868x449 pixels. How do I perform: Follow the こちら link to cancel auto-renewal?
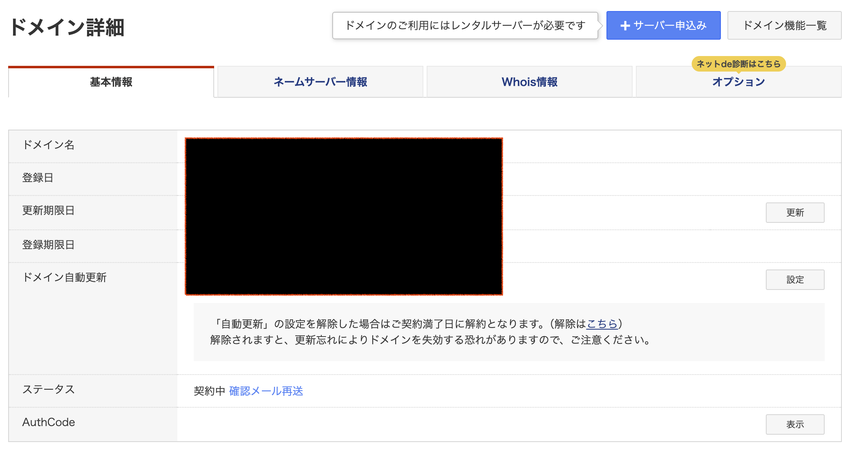[602, 324]
